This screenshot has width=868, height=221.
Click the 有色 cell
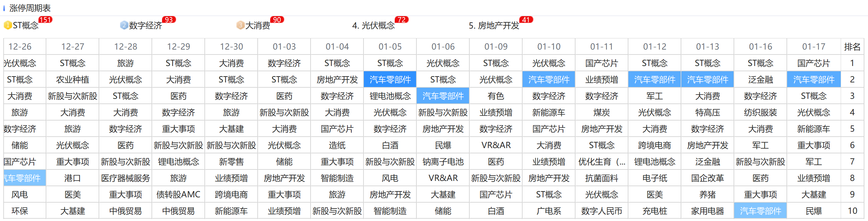(x=496, y=96)
